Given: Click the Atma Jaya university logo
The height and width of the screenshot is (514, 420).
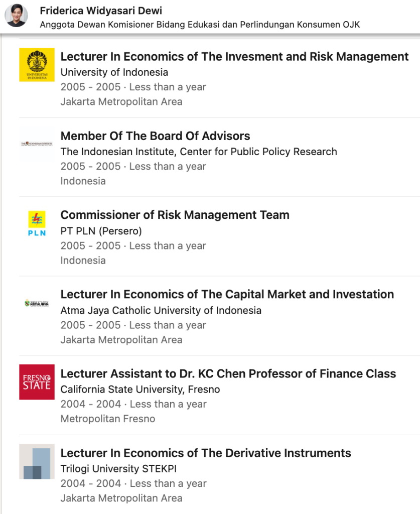Looking at the screenshot, I should (37, 303).
